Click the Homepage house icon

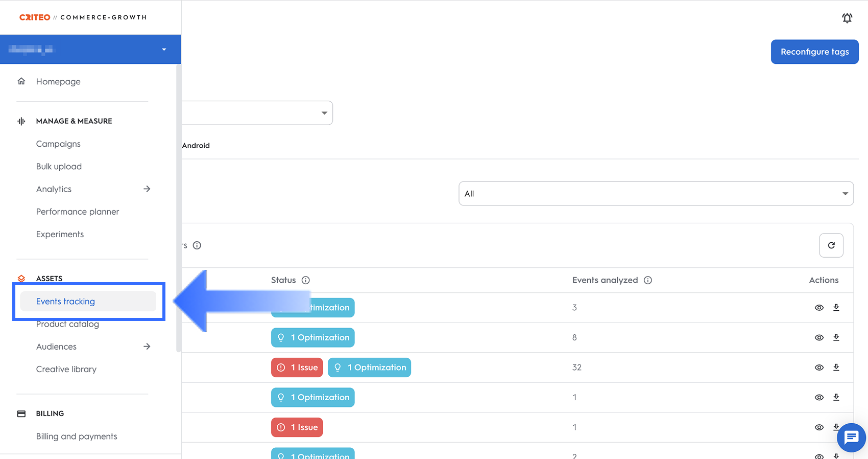click(x=21, y=81)
